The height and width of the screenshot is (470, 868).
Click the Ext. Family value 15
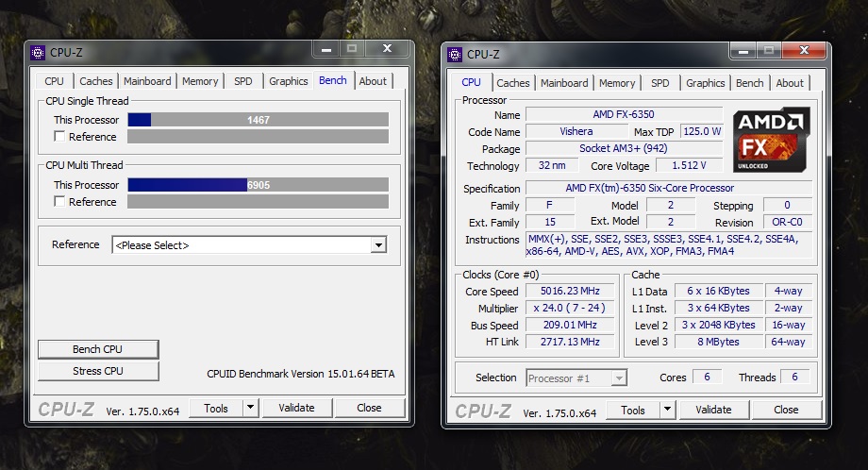[550, 222]
